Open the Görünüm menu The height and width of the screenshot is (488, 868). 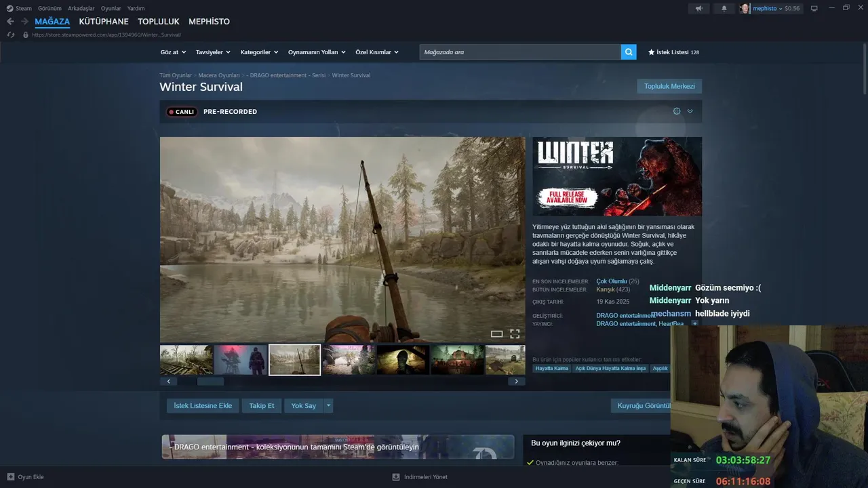(x=50, y=8)
